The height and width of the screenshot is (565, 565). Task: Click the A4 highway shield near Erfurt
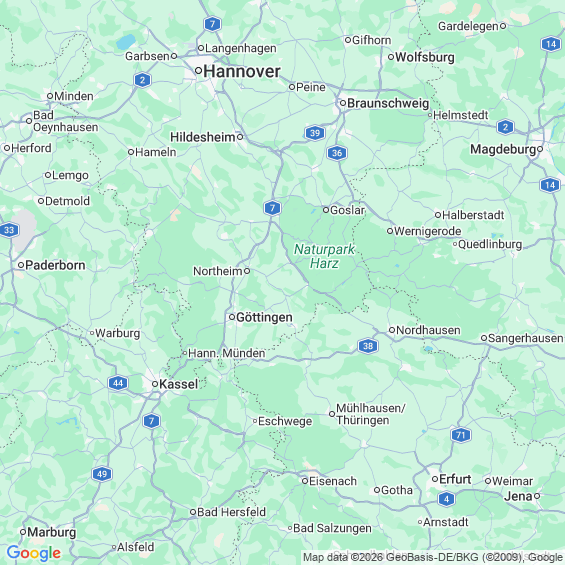point(446,499)
